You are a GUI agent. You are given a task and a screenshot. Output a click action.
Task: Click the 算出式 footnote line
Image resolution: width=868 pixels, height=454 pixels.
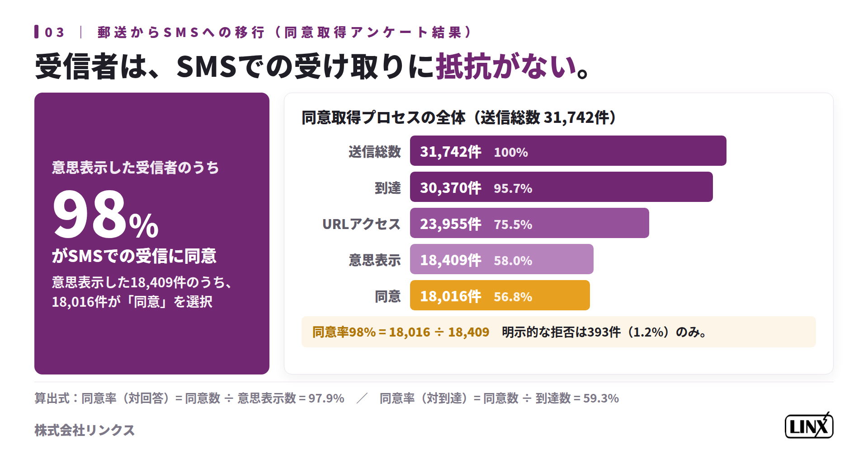(326, 398)
